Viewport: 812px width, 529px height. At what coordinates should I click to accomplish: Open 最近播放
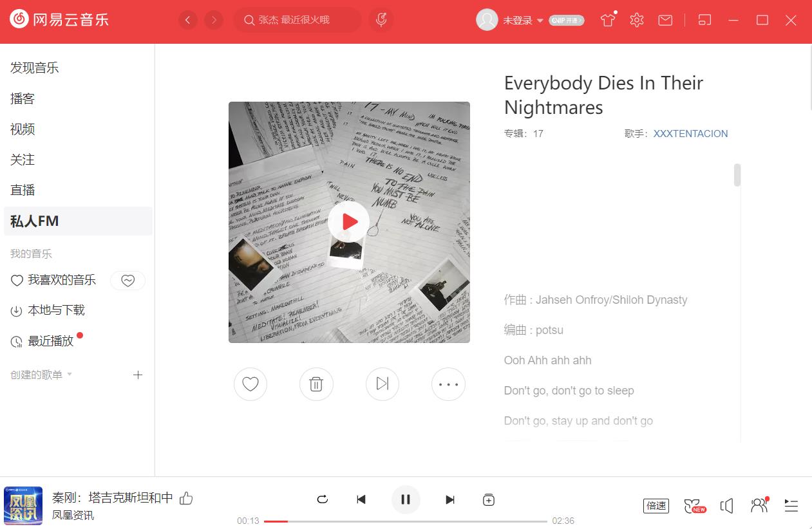[x=42, y=341]
